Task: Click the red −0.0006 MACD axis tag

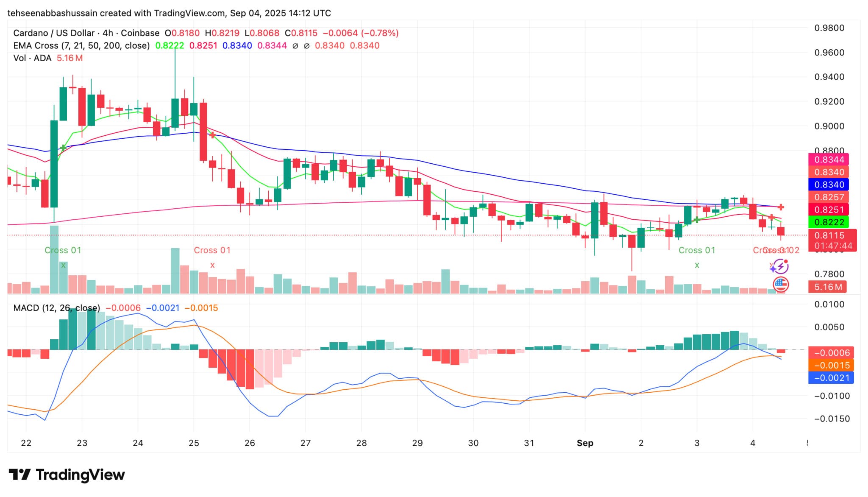Action: [x=831, y=353]
